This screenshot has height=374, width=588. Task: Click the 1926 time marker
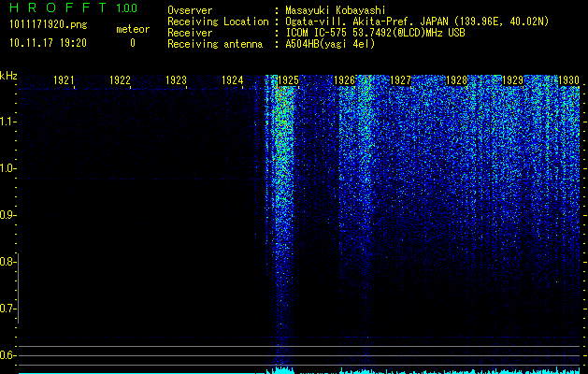coord(344,80)
